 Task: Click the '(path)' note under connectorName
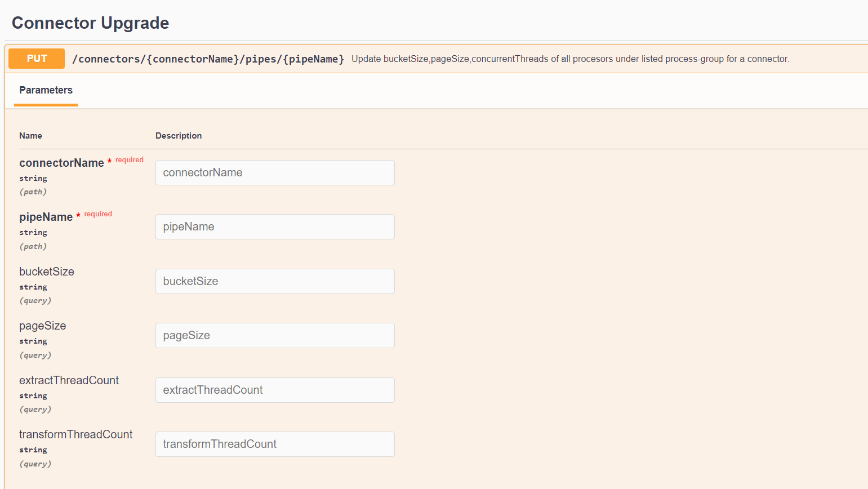[33, 192]
